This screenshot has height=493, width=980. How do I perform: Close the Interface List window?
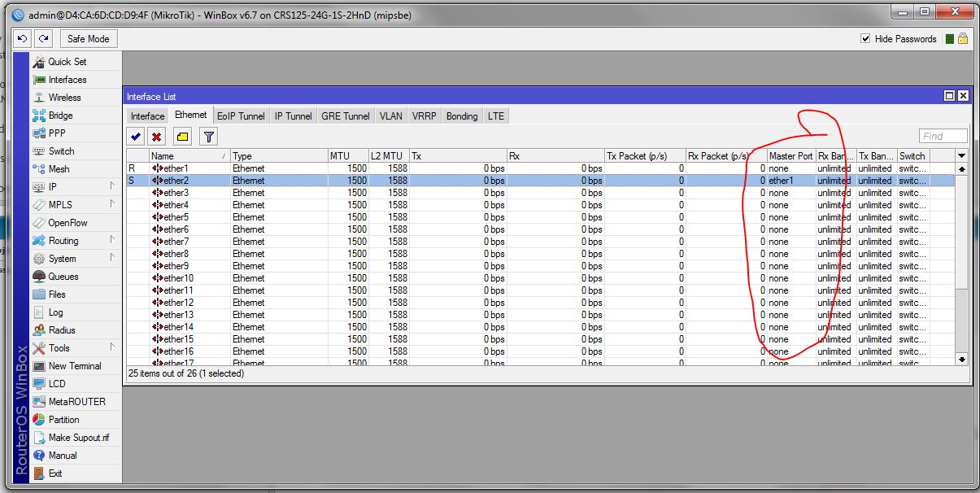[963, 96]
